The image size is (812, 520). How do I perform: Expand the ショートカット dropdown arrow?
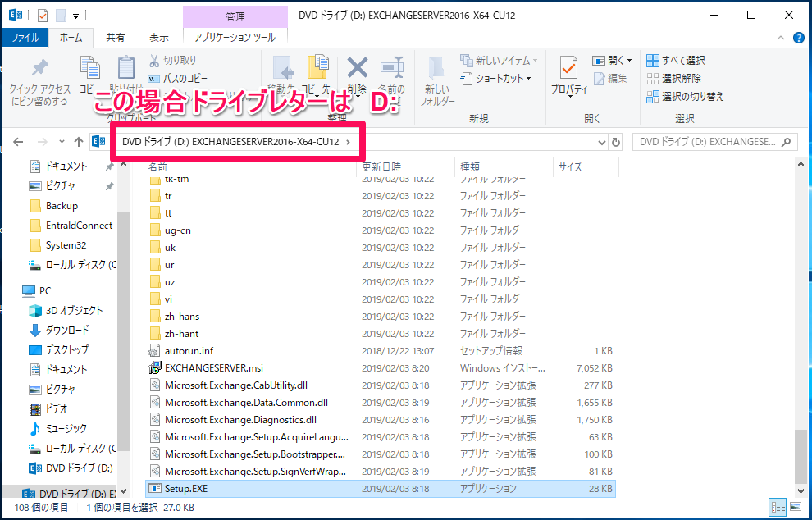[x=529, y=79]
